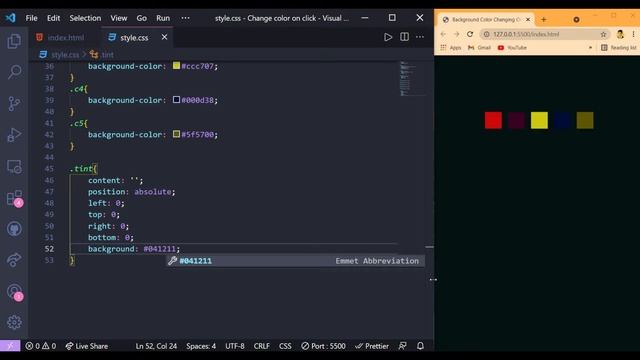Open the Selection menu
Image resolution: width=640 pixels, height=360 pixels.
[85, 18]
